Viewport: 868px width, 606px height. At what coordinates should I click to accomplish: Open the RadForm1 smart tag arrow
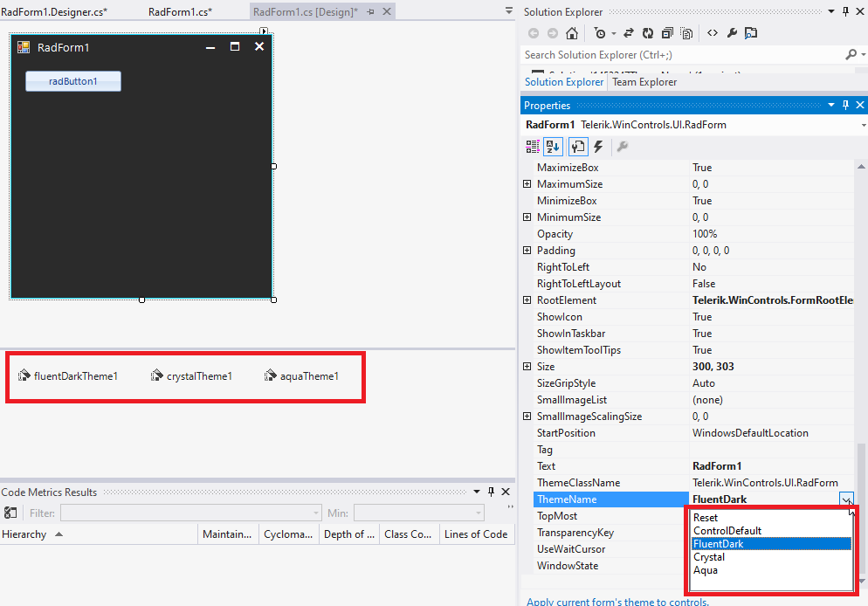point(264,31)
